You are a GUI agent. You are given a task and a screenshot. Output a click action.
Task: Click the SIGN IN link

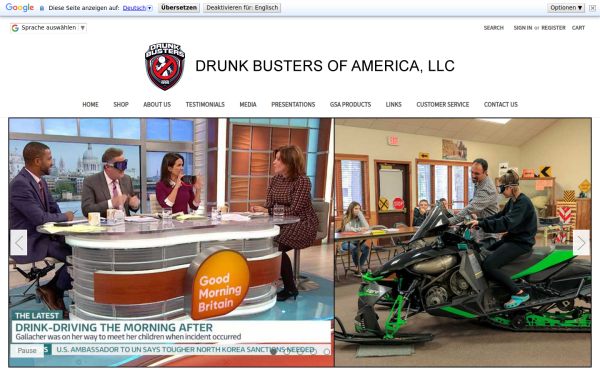523,28
